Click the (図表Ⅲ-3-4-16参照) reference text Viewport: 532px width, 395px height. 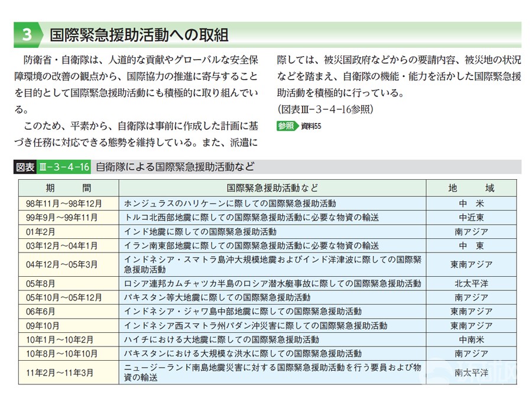(325, 109)
